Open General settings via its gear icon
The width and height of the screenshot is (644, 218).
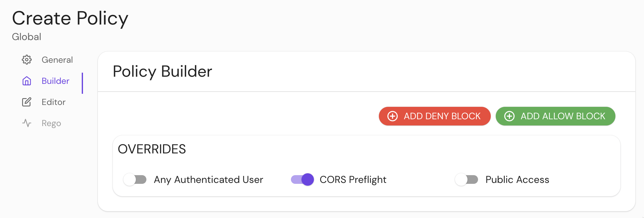pyautogui.click(x=27, y=60)
